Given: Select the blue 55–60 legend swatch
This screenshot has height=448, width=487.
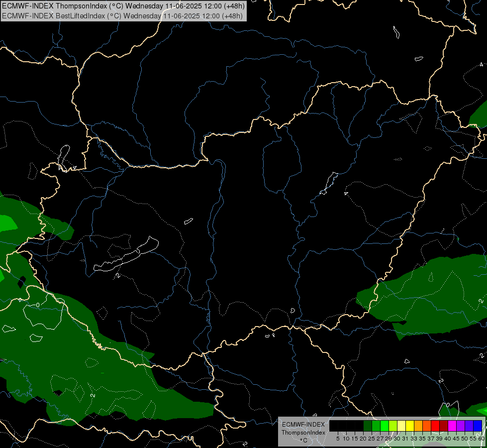Looking at the screenshot, I should 478,426.
